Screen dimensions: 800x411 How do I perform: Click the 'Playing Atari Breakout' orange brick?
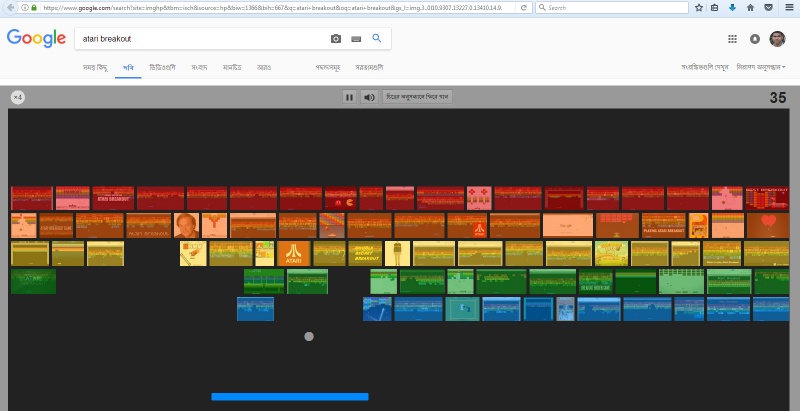click(663, 226)
